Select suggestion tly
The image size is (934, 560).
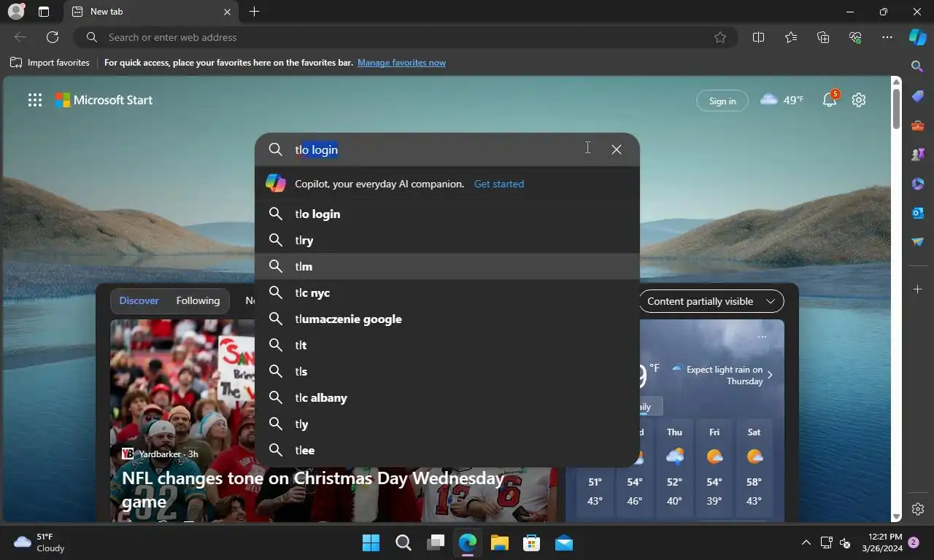(x=447, y=424)
